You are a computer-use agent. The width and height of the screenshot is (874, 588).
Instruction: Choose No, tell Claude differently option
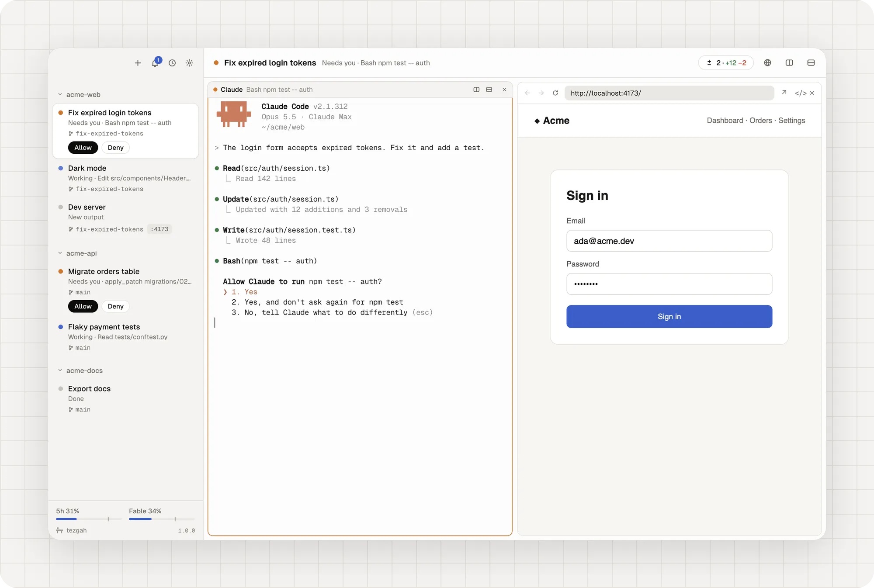tap(332, 313)
